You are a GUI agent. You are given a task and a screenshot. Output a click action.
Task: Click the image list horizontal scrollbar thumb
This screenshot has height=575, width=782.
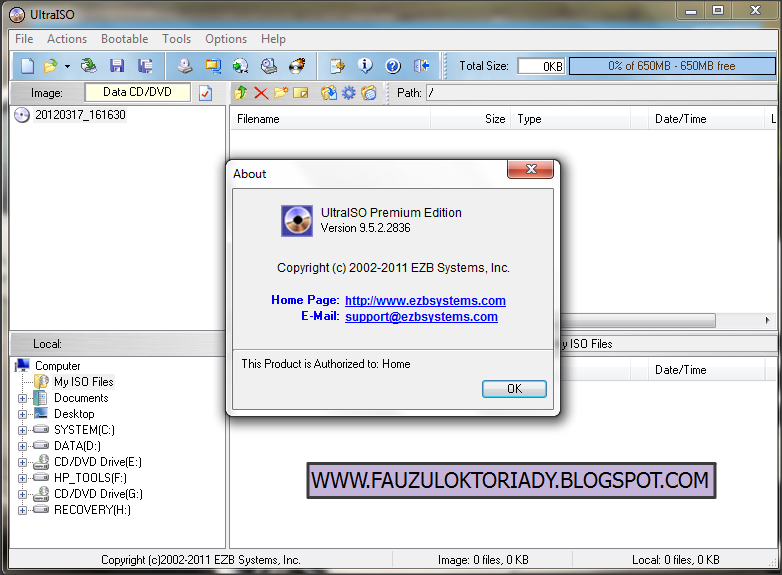coord(637,320)
